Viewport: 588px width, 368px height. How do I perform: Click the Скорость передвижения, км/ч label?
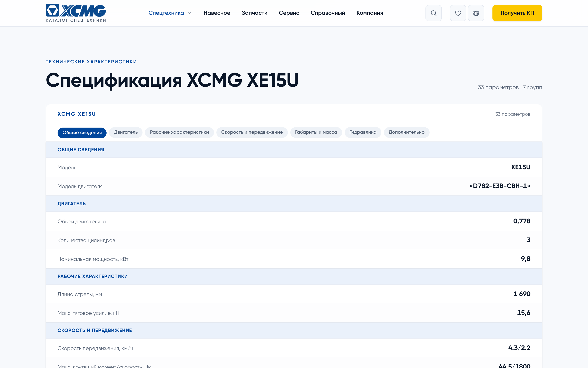click(95, 349)
